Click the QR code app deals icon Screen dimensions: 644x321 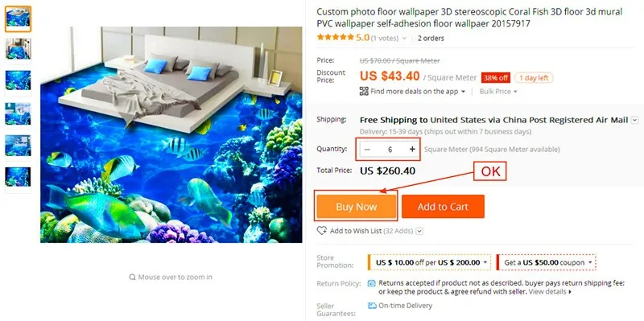(x=364, y=91)
